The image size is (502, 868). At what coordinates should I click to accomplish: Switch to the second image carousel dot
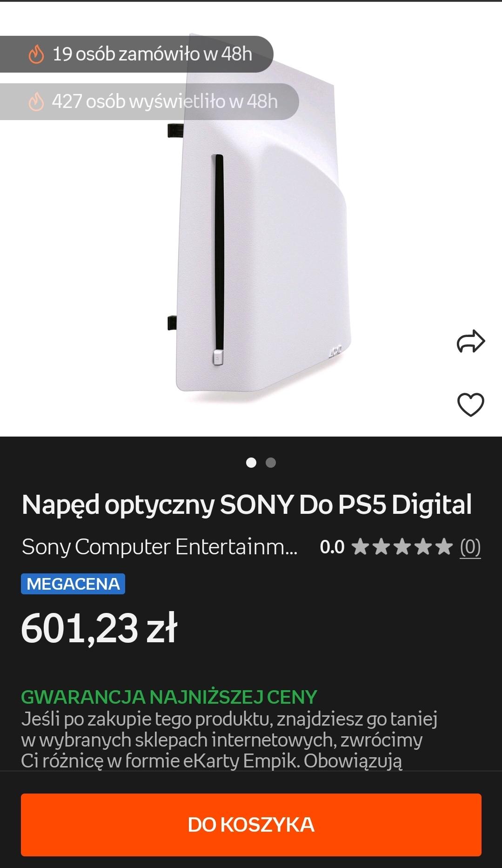tap(271, 463)
